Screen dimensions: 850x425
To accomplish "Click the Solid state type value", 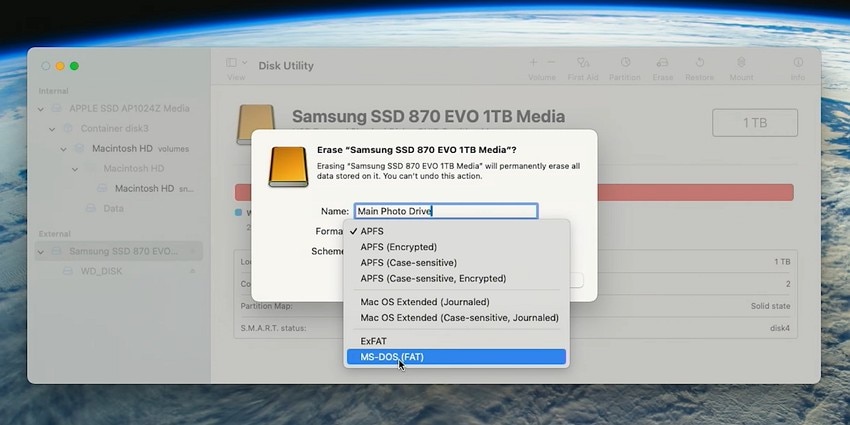I will 770,306.
